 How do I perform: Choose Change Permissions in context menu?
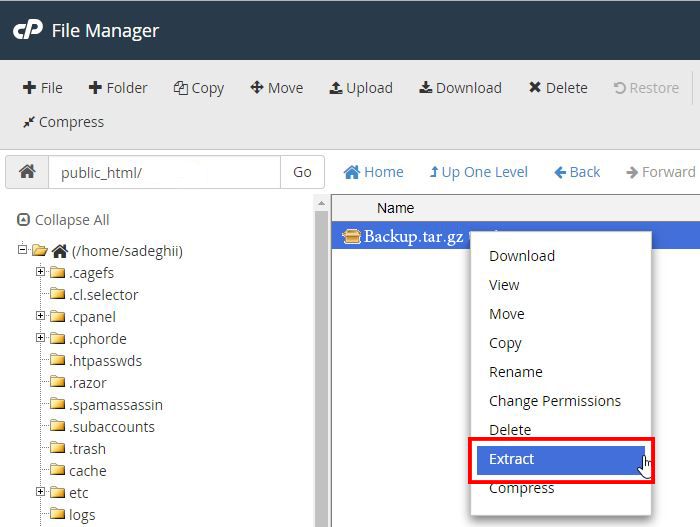coord(555,401)
